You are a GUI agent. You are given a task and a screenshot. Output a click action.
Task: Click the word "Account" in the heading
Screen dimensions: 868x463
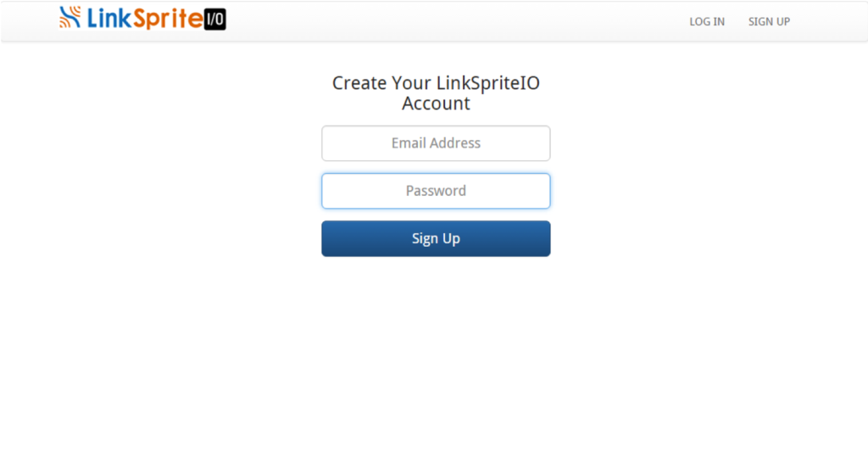point(436,103)
